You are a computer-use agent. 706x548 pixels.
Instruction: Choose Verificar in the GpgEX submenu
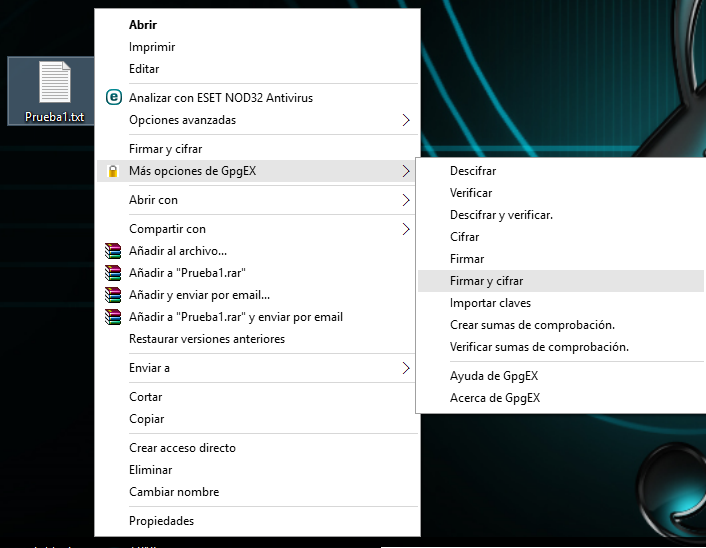pyautogui.click(x=561, y=193)
